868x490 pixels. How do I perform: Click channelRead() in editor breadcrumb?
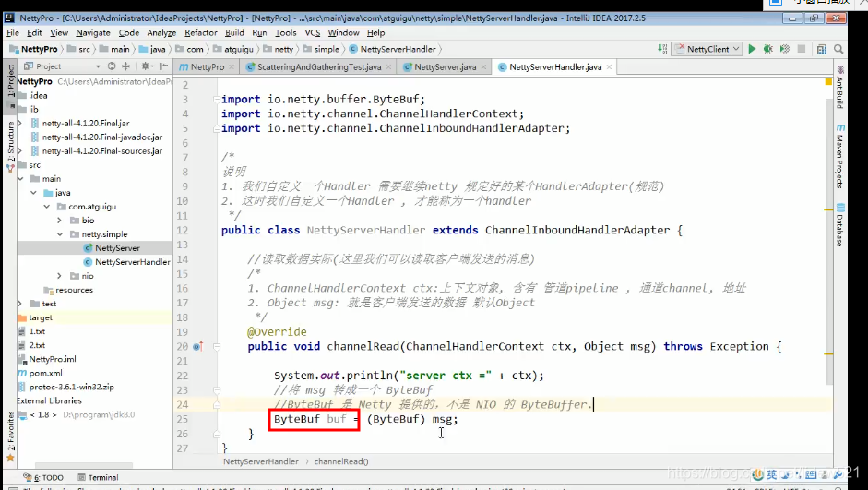[341, 461]
